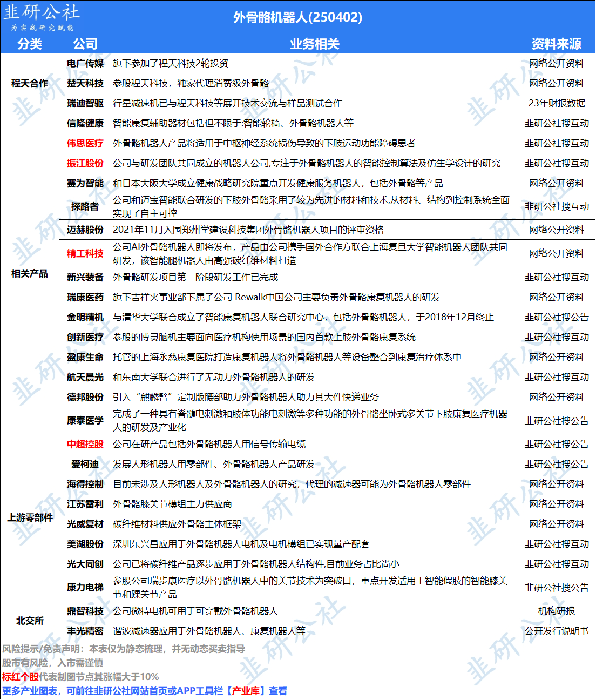Image resolution: width=596 pixels, height=700 pixels.
Task: Click the 德邦股份 description mentioning 麒麟臂
Action: click(246, 397)
